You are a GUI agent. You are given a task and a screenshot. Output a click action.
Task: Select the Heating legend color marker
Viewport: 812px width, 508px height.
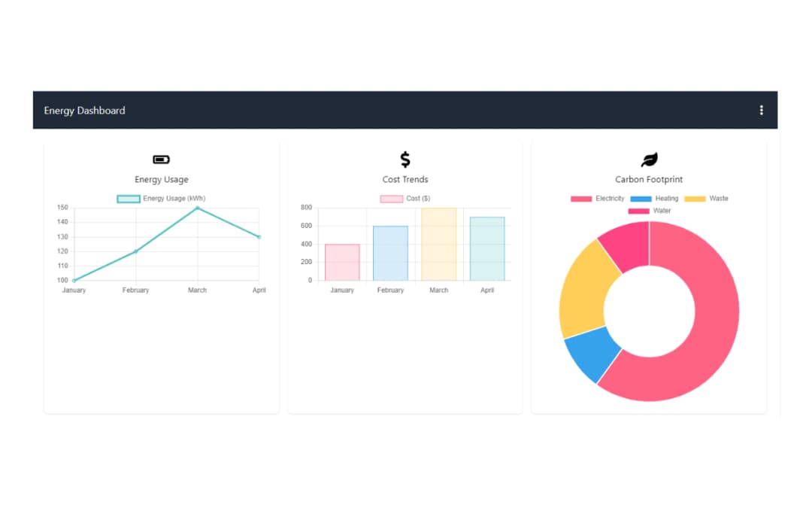pyautogui.click(x=641, y=198)
